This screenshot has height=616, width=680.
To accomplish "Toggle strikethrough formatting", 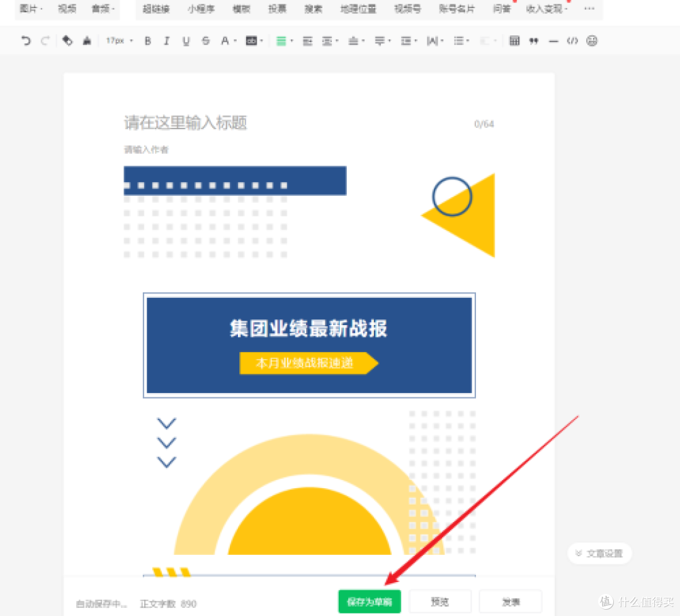I will (206, 41).
